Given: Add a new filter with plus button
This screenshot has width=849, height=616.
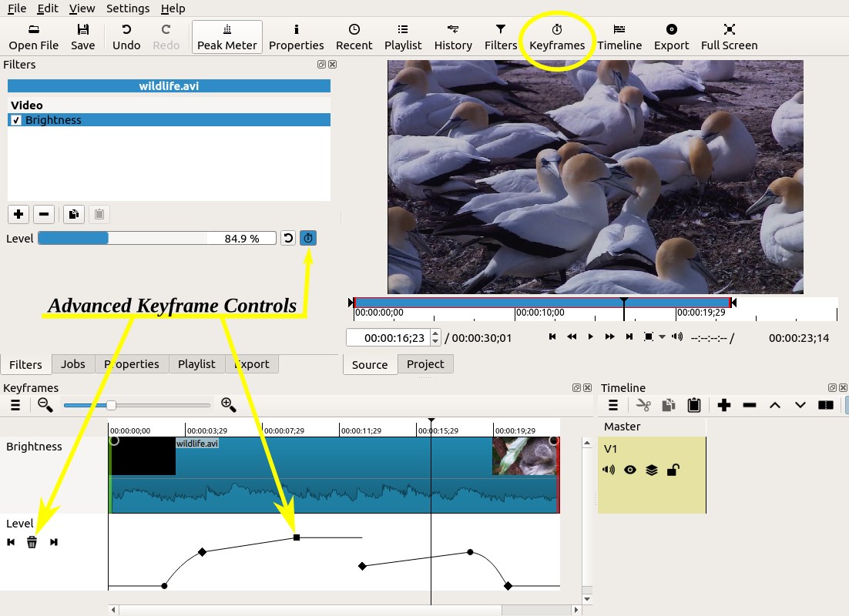Looking at the screenshot, I should (18, 214).
